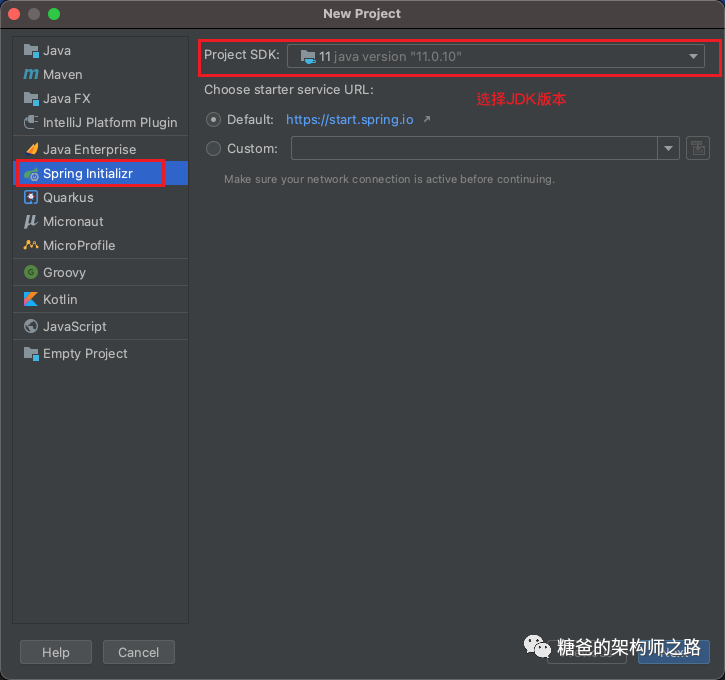
Task: Click the Help button
Action: click(x=56, y=652)
